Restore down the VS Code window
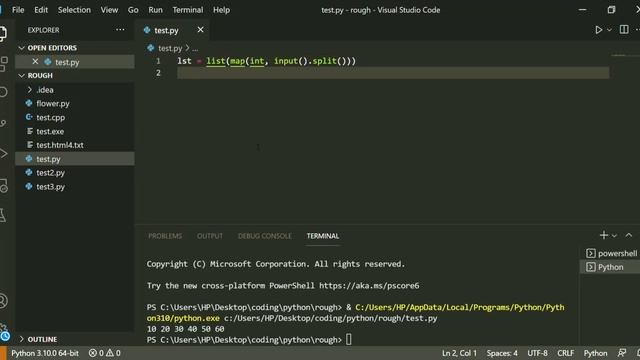The width and height of the screenshot is (640, 360). tap(611, 10)
